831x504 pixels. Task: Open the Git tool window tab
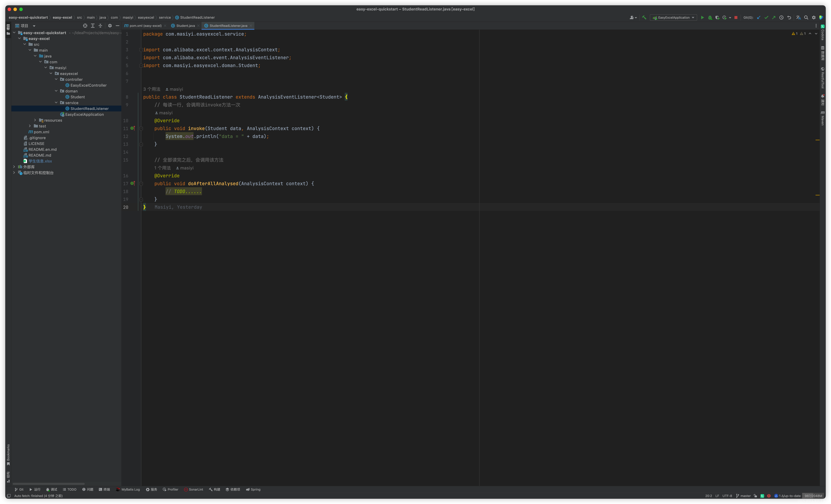[x=19, y=490]
